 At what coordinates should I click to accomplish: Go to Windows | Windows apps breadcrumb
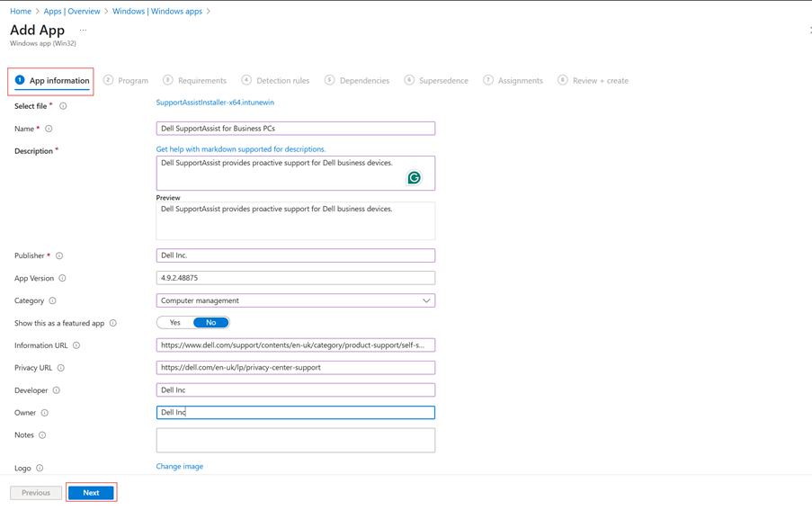tap(157, 12)
